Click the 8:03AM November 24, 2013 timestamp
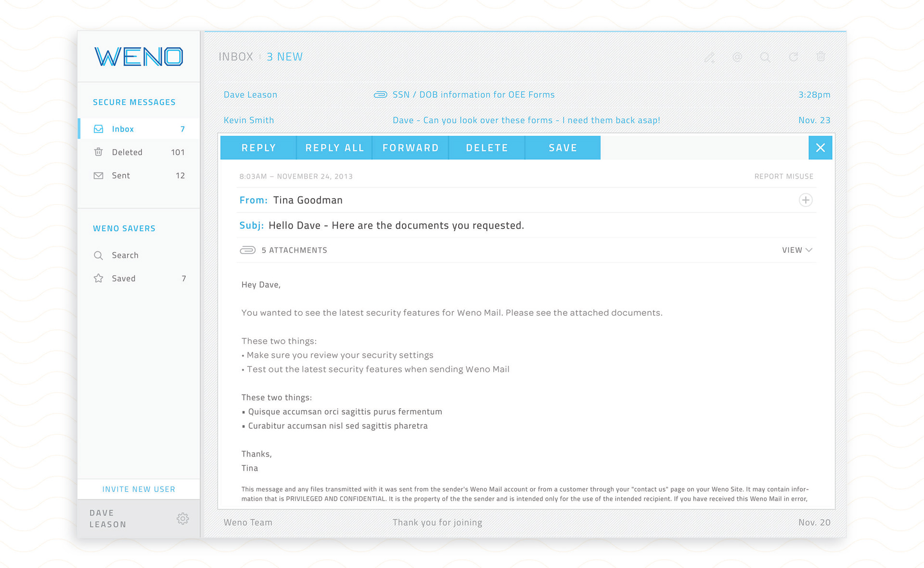The width and height of the screenshot is (924, 568). click(296, 177)
